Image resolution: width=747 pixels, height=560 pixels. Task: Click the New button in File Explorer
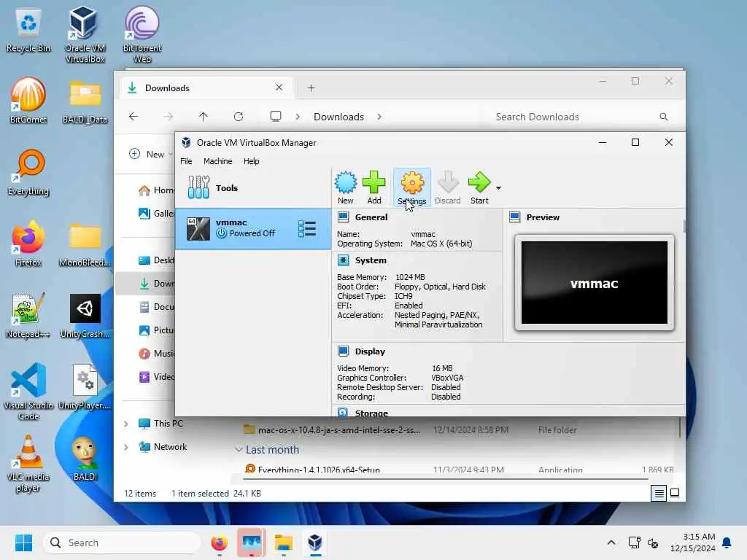[150, 155]
